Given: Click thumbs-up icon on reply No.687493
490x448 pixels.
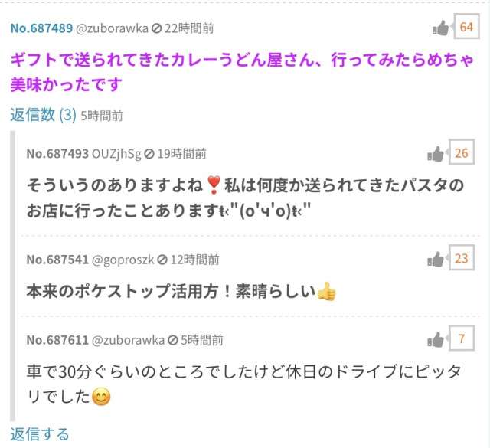Looking at the screenshot, I should 436,154.
